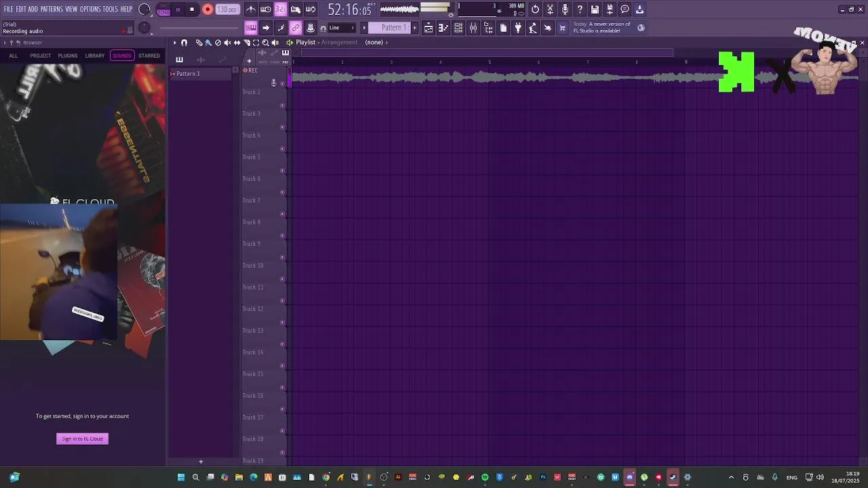This screenshot has width=868, height=488.
Task: Mute Track 5 with its dot
Action: click(282, 171)
